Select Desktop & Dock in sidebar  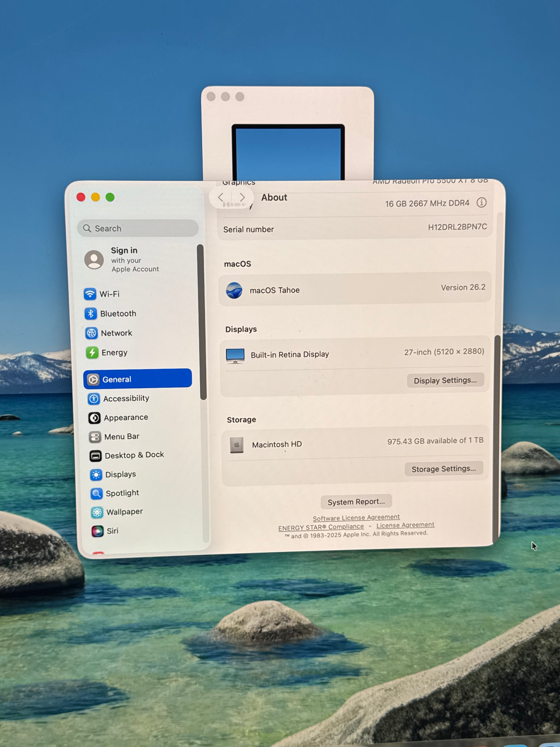(x=134, y=455)
